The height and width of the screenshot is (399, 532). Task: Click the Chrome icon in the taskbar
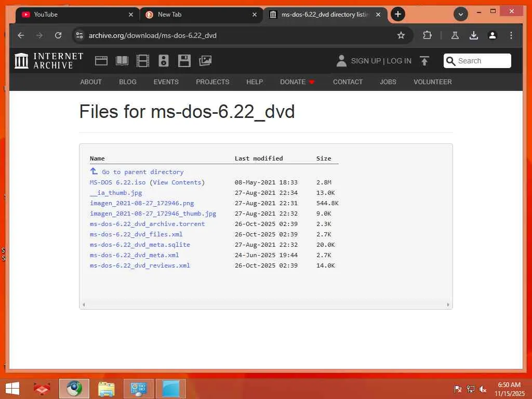(x=74, y=389)
